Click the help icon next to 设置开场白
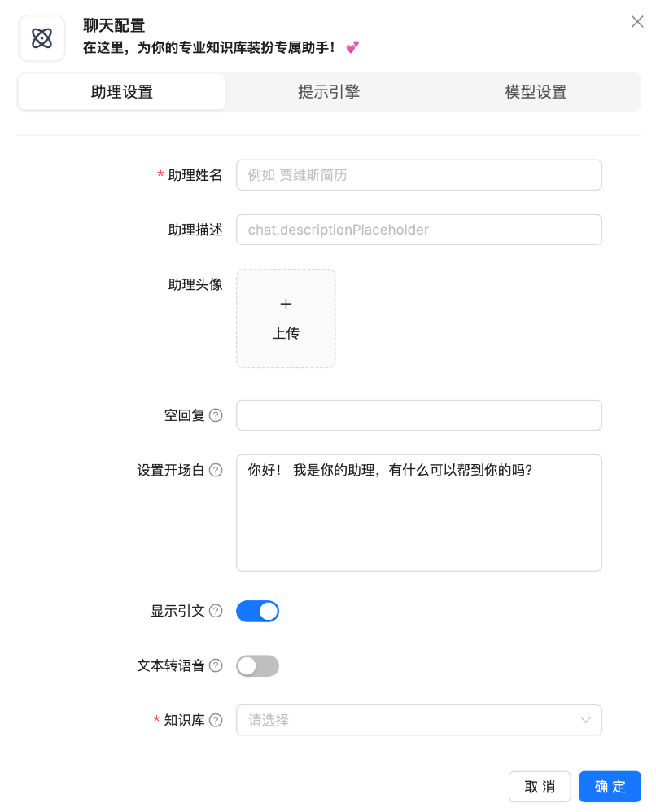Image resolution: width=656 pixels, height=812 pixels. (x=216, y=470)
